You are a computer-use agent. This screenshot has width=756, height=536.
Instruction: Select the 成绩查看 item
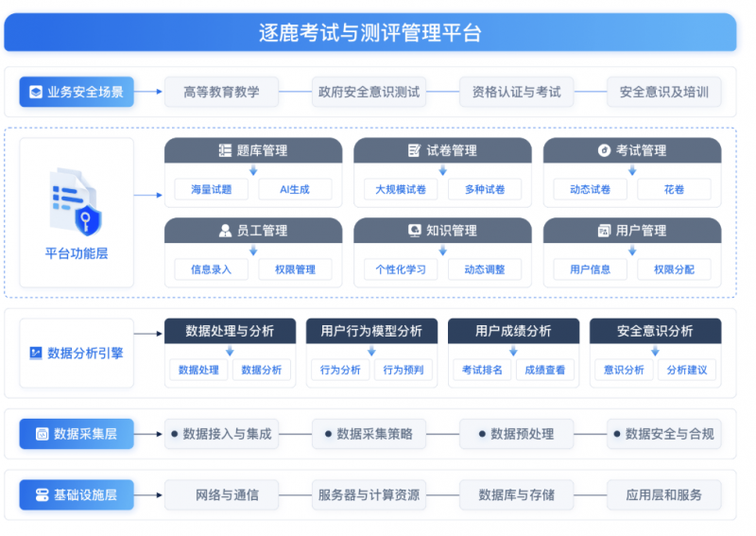tap(545, 370)
